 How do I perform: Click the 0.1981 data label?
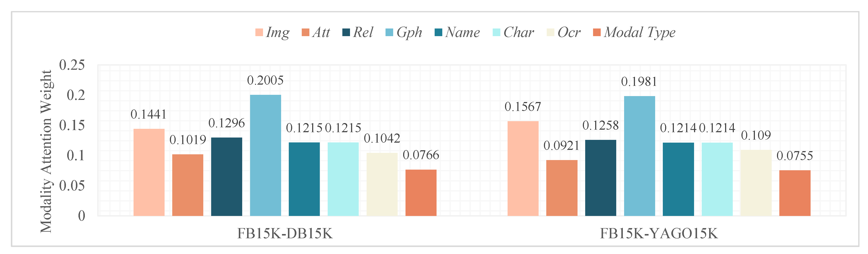click(x=639, y=82)
